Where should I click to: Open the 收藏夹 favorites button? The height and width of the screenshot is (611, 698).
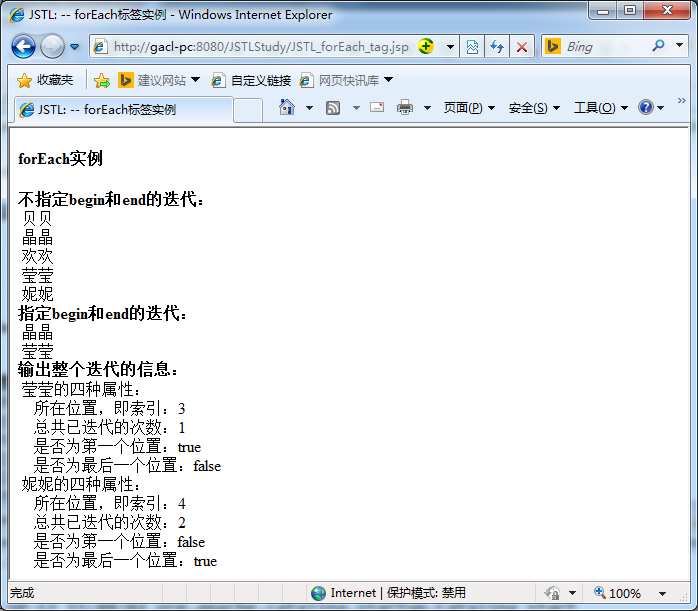[45, 80]
